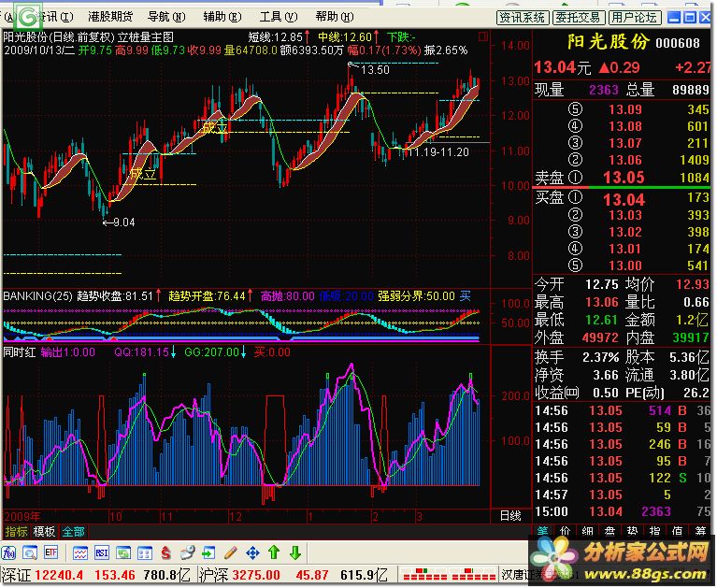Open the 资讯(I) menu
Image resolution: width=717 pixels, height=588 pixels.
[55, 17]
